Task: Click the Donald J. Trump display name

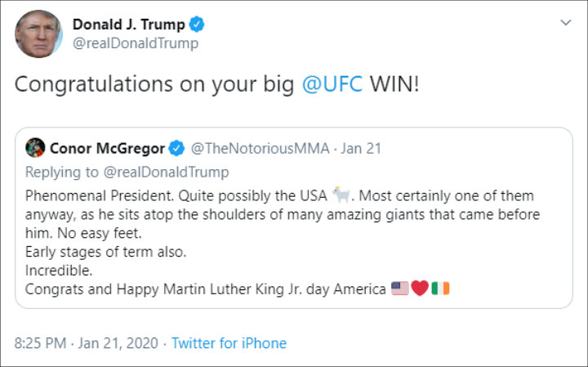Action: click(x=129, y=25)
